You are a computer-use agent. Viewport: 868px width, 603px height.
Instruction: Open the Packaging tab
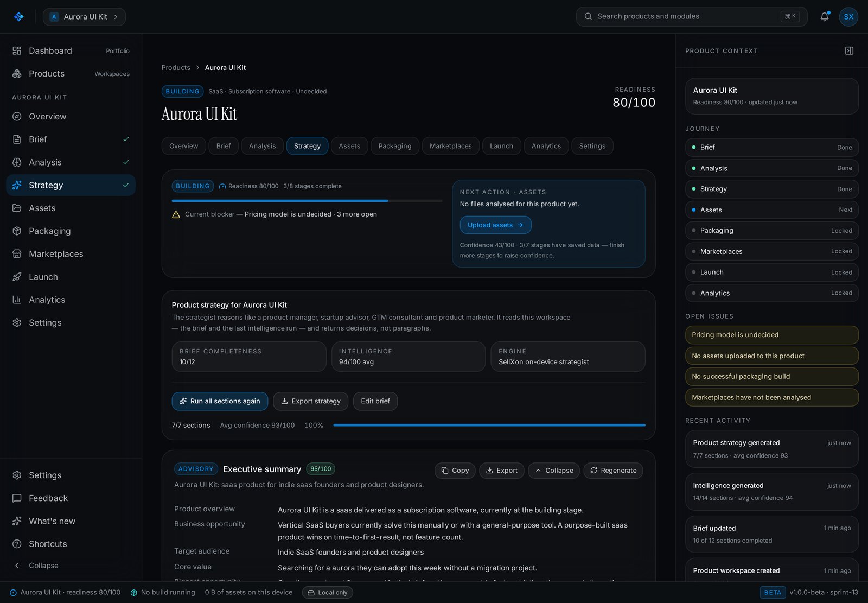(x=395, y=146)
